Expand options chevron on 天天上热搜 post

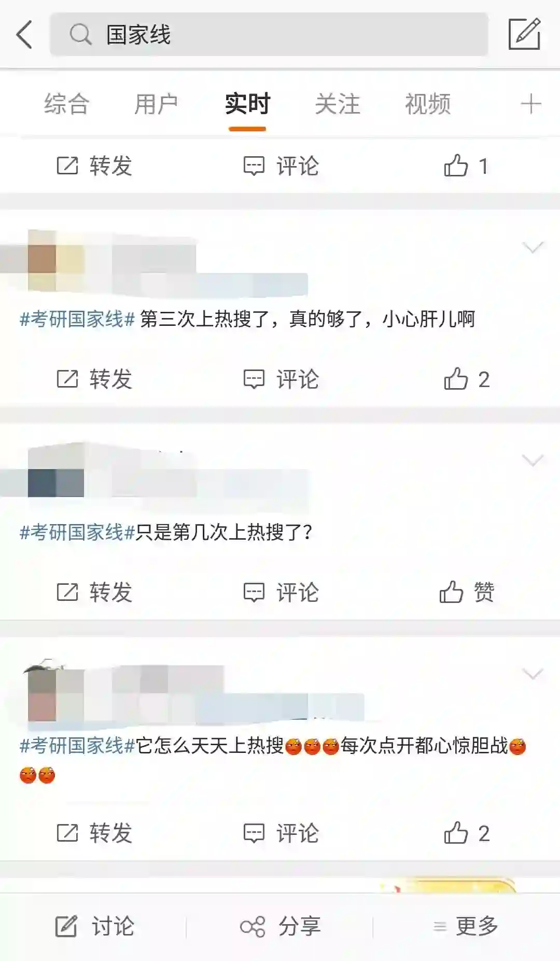[533, 674]
